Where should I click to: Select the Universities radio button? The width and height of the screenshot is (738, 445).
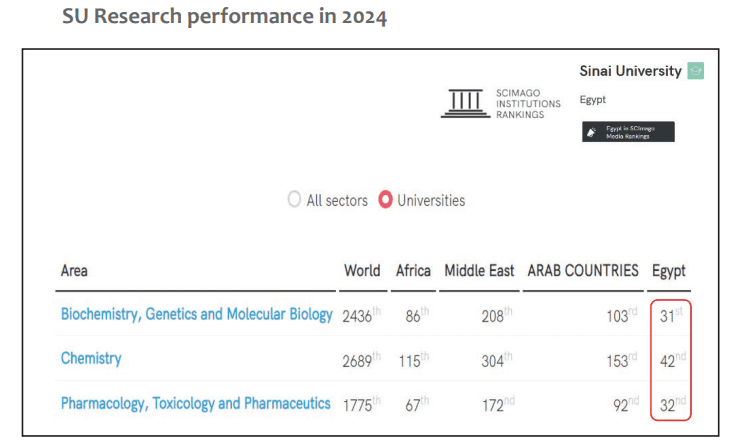385,199
